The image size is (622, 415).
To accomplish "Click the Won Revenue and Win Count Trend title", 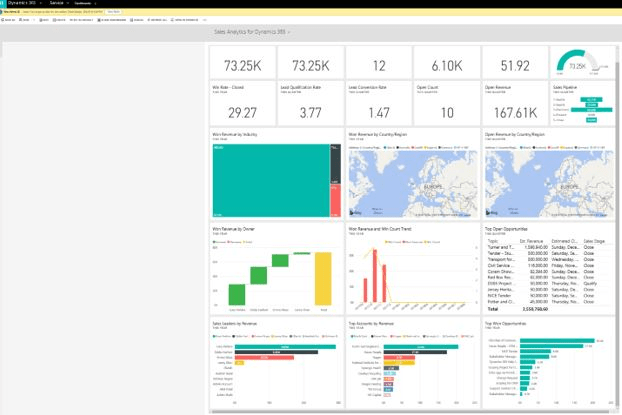I will 380,229.
